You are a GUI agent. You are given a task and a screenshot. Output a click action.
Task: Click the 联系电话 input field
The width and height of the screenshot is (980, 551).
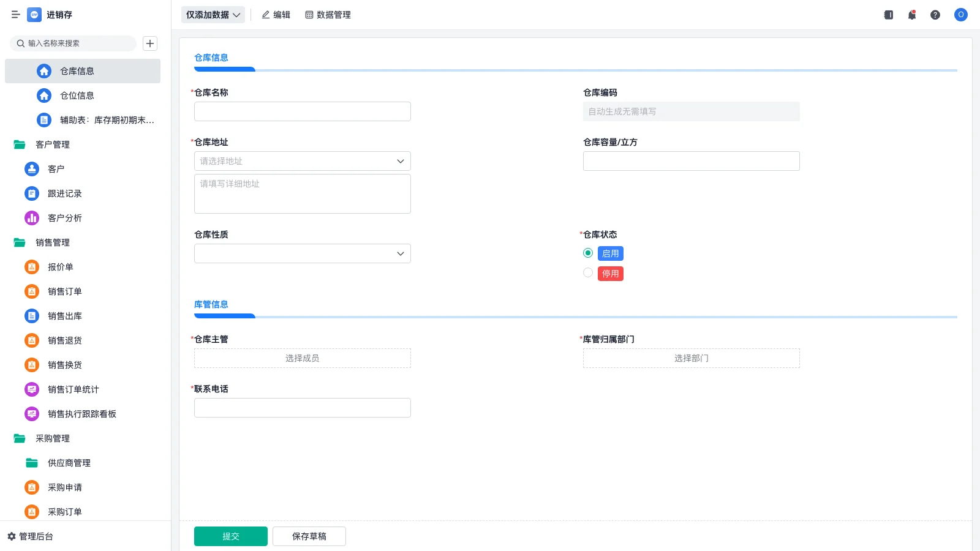[x=303, y=408]
